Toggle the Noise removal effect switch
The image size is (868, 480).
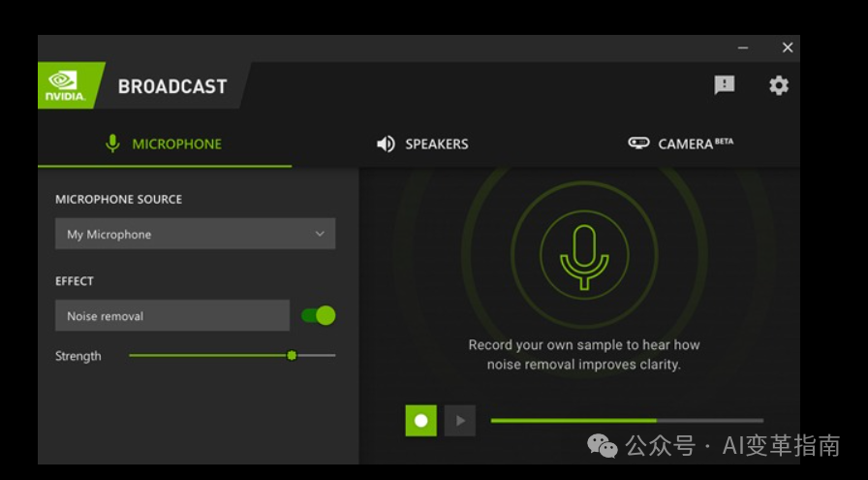pos(319,316)
